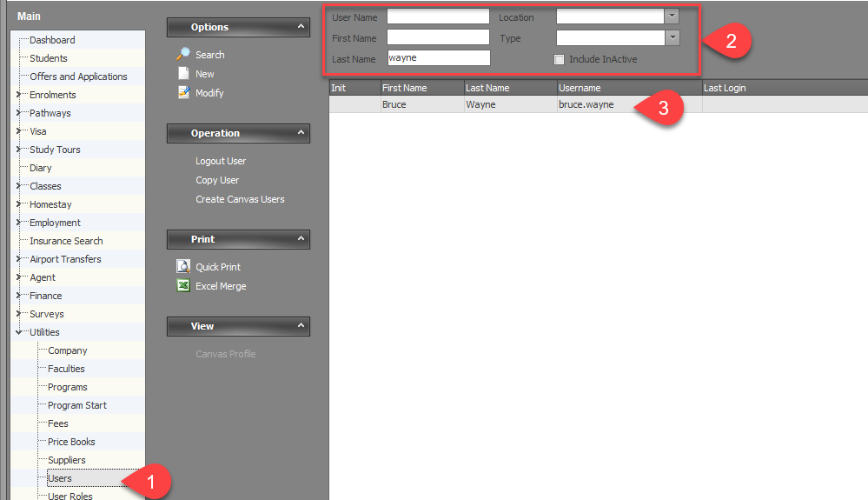Click the Excel Merge icon

183,286
